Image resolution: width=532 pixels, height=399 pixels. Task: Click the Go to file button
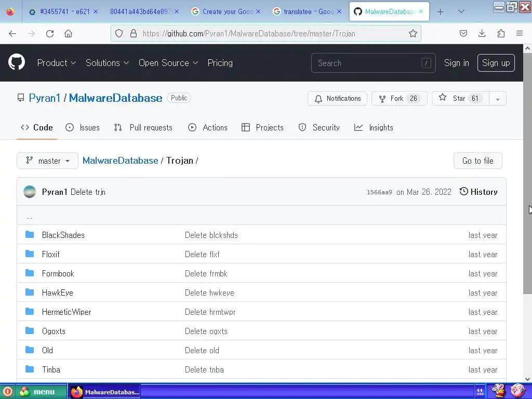478,161
